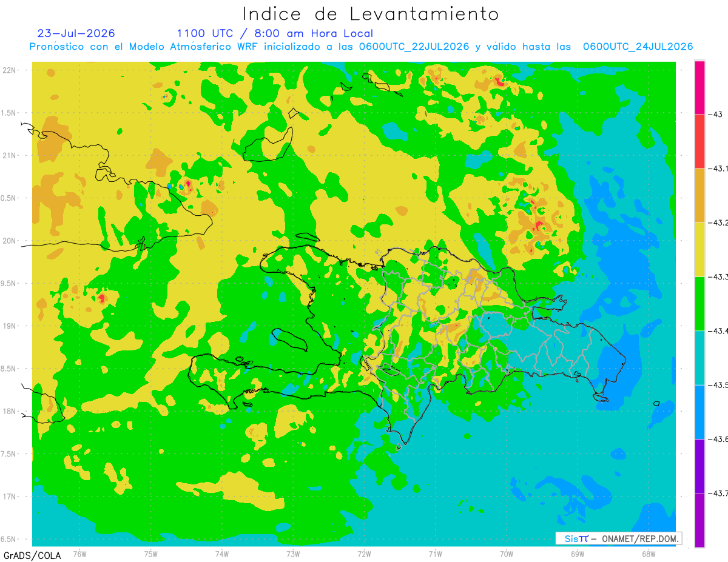Click the "9.5N" latitude label
This screenshot has height=562, width=728.
point(9,283)
